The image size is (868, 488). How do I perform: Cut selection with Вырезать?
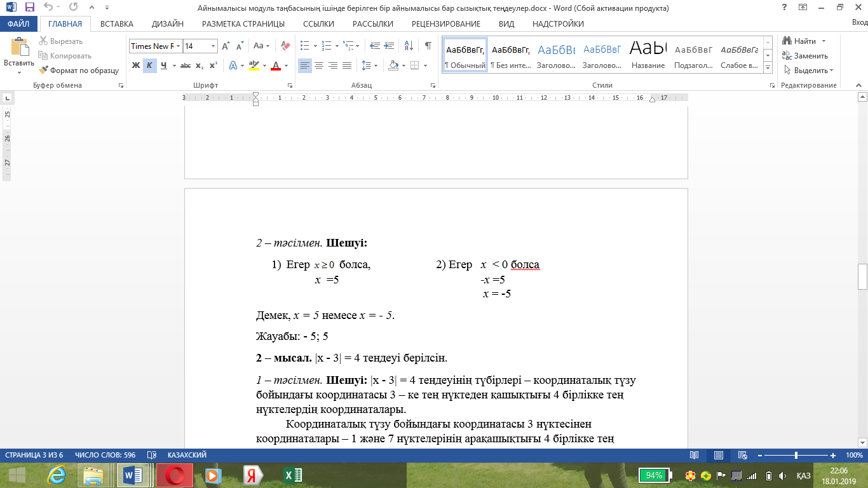pos(60,41)
